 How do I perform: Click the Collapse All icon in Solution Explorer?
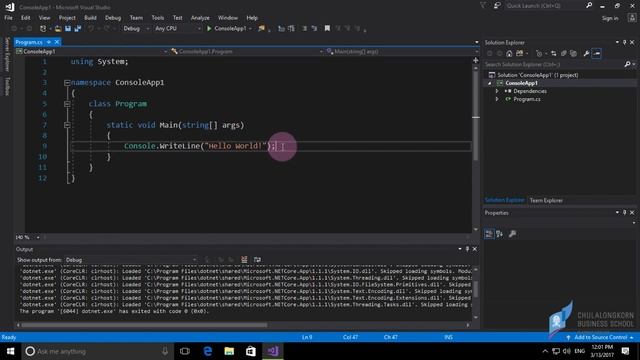564,53
